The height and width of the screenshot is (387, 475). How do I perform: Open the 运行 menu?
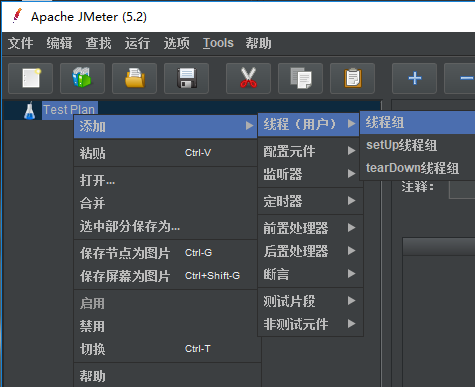coord(137,43)
